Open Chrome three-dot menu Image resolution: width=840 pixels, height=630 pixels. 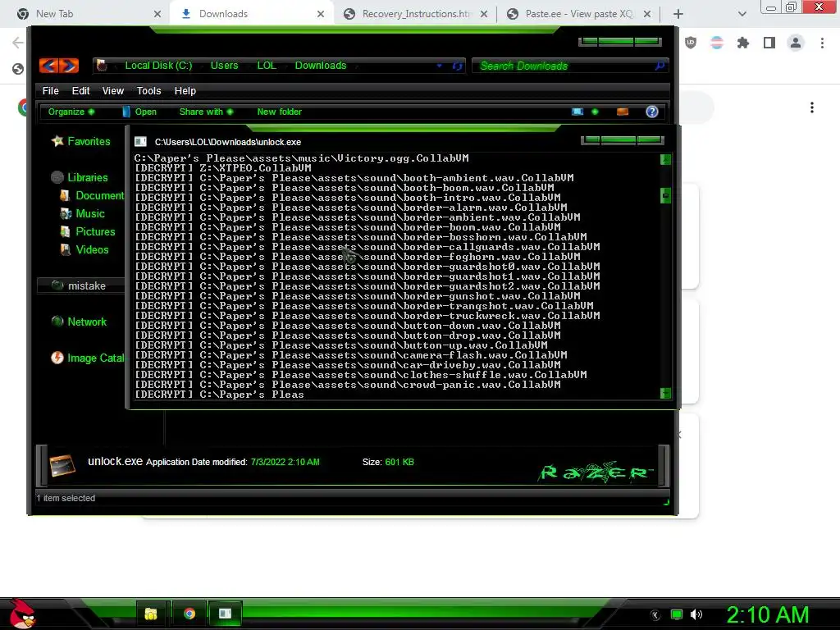822,43
